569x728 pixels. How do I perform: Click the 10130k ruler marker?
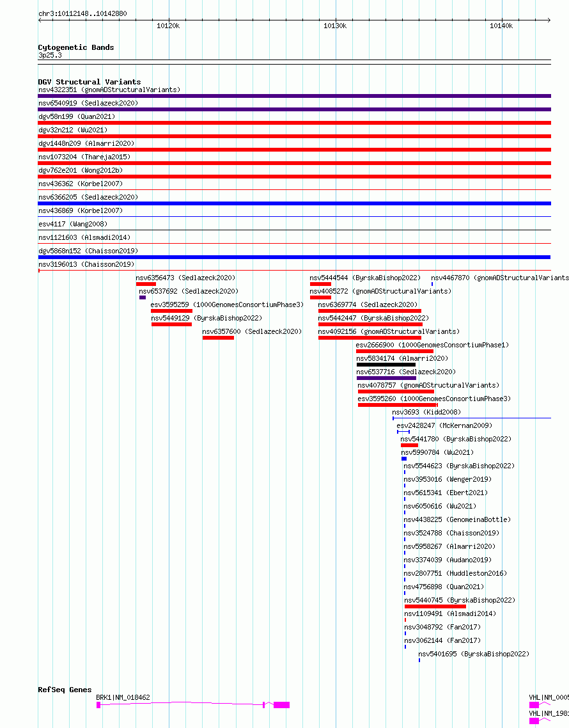[335, 26]
